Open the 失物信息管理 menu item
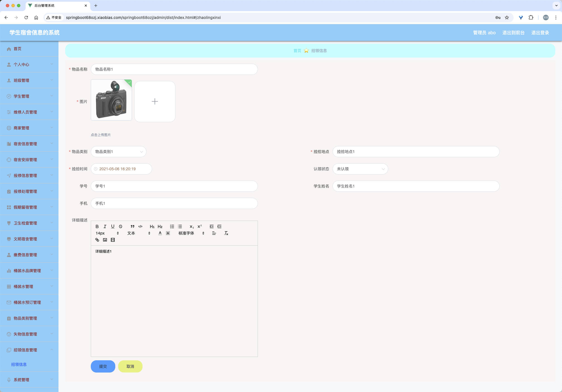 tap(29, 334)
